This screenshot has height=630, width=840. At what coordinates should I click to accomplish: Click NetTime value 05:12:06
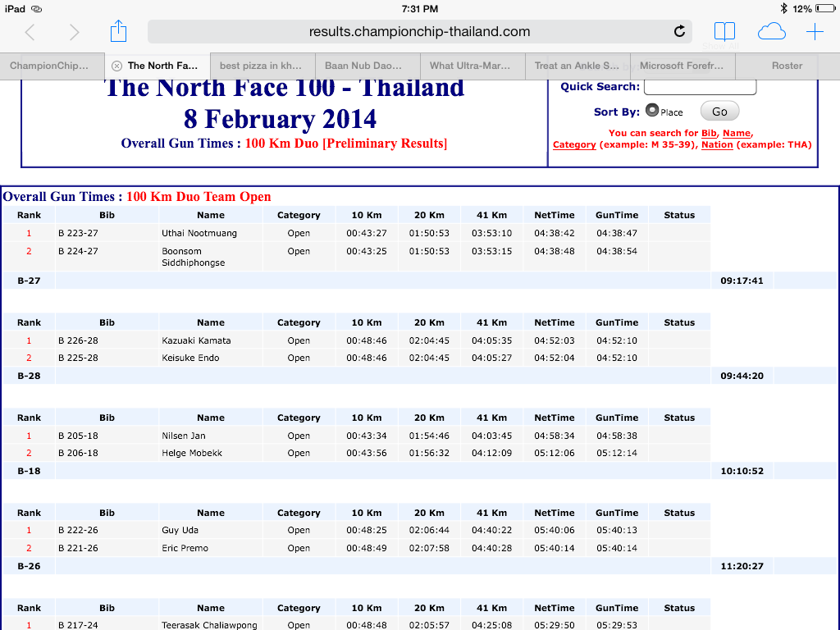coord(555,453)
